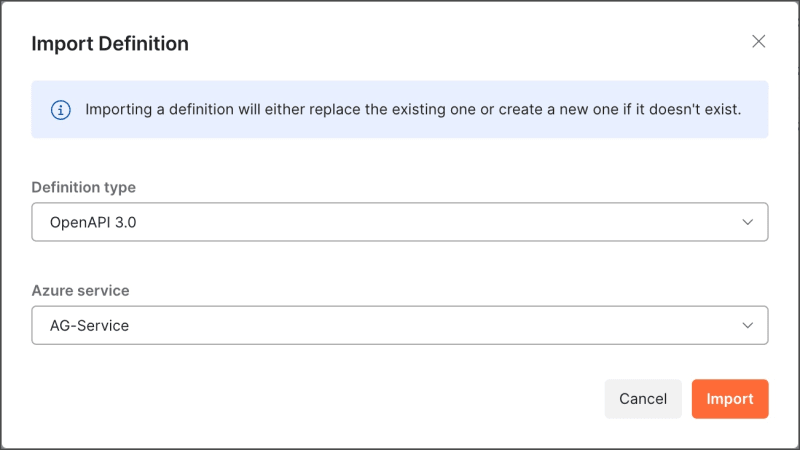Screen dimensions: 800x450
Task: Click the selected "AG-Service" value
Action: (x=90, y=326)
